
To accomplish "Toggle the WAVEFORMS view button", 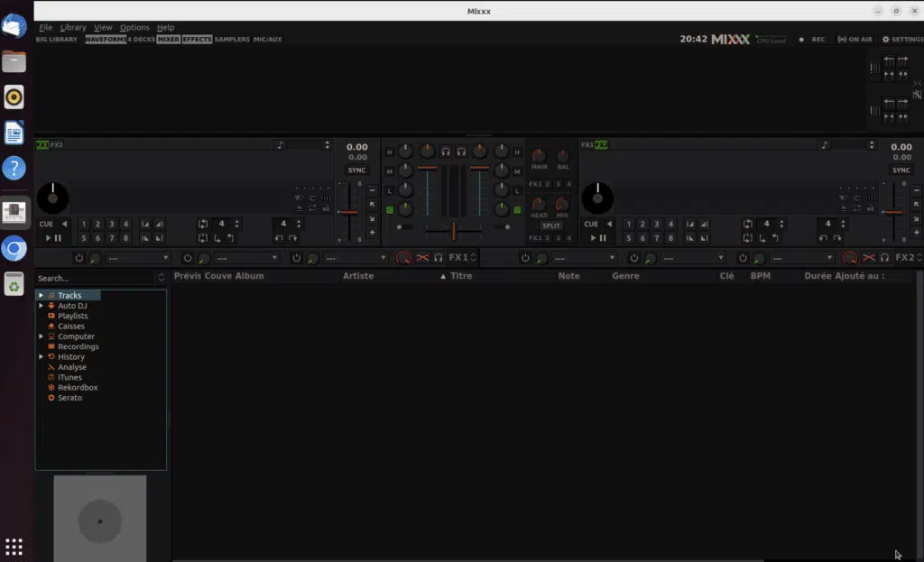I will (x=106, y=40).
